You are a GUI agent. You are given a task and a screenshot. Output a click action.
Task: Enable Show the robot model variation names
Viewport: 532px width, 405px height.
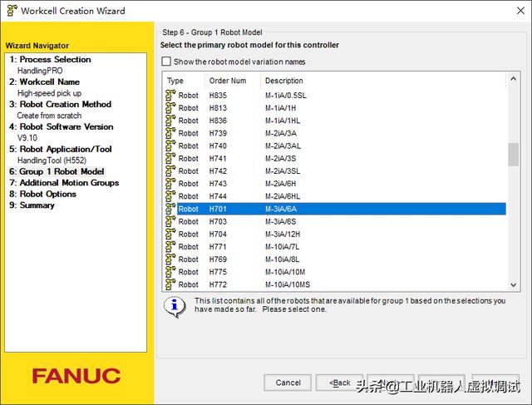(x=166, y=62)
